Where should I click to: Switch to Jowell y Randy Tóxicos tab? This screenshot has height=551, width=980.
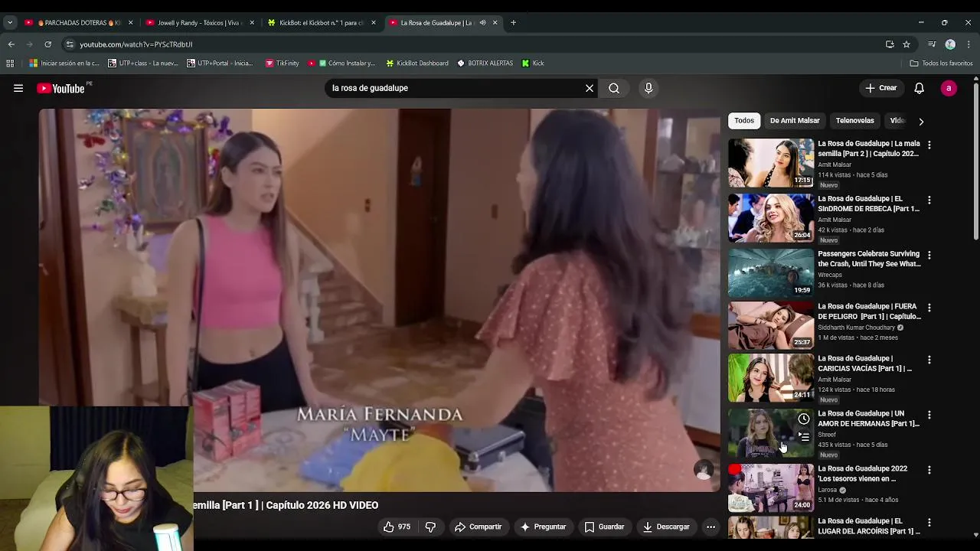coord(199,23)
